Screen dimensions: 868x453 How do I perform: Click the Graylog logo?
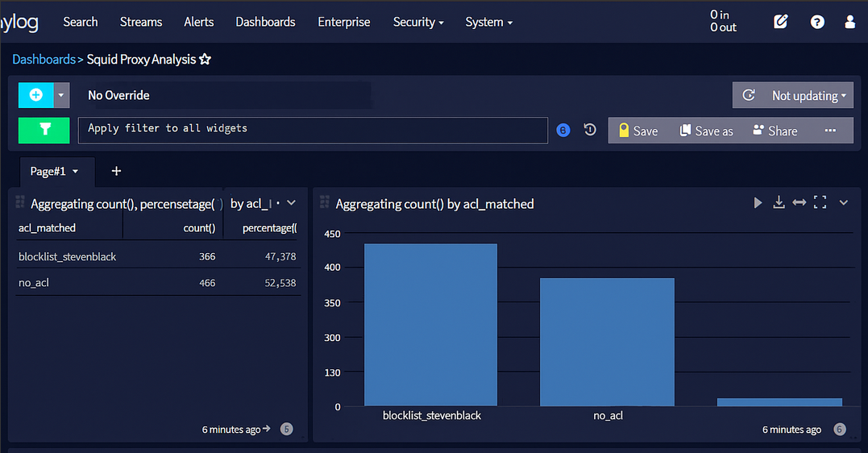coord(19,22)
